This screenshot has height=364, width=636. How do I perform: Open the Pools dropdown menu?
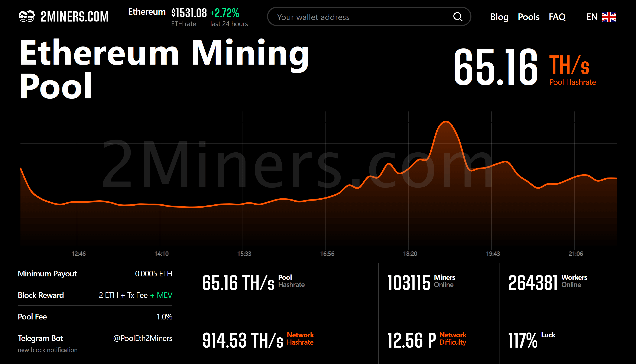pos(529,17)
